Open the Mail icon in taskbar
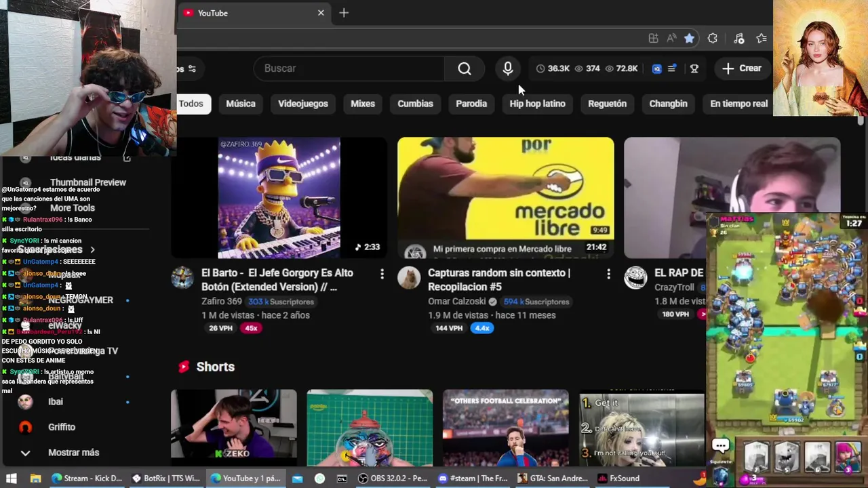 [297, 478]
